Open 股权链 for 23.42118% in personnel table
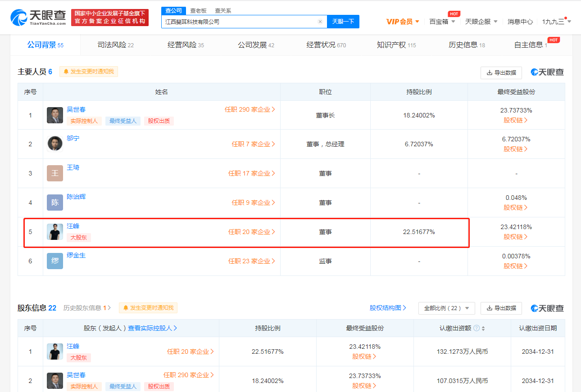581x392 pixels. pos(516,237)
